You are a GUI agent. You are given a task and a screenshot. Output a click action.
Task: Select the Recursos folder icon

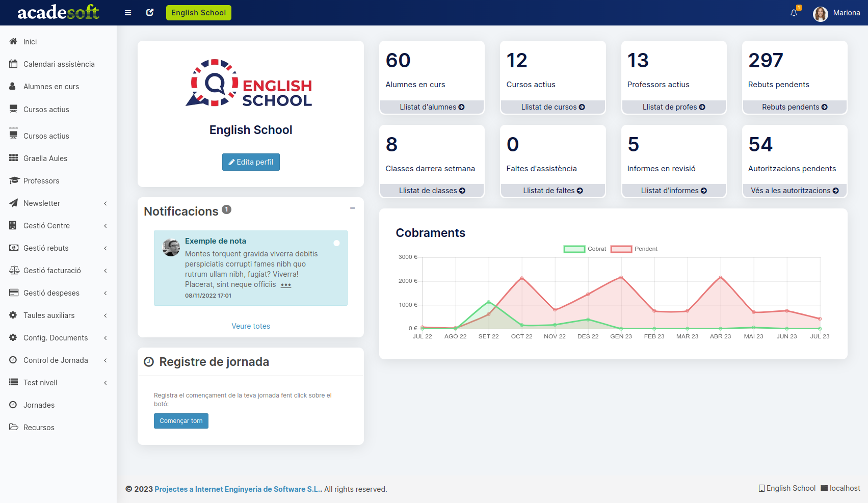(x=13, y=427)
